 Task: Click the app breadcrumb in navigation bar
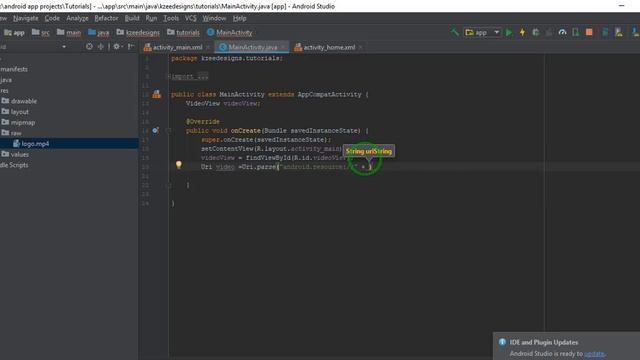pos(14,32)
